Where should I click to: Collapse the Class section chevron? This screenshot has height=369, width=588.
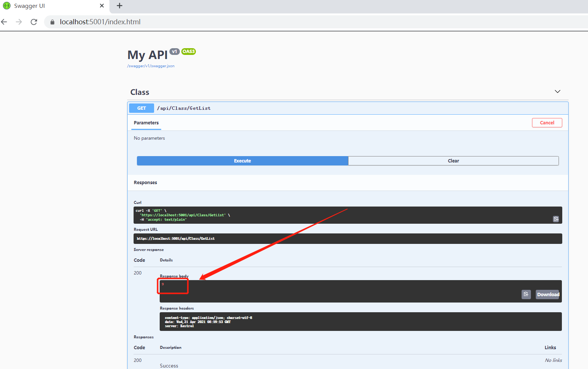coord(557,92)
